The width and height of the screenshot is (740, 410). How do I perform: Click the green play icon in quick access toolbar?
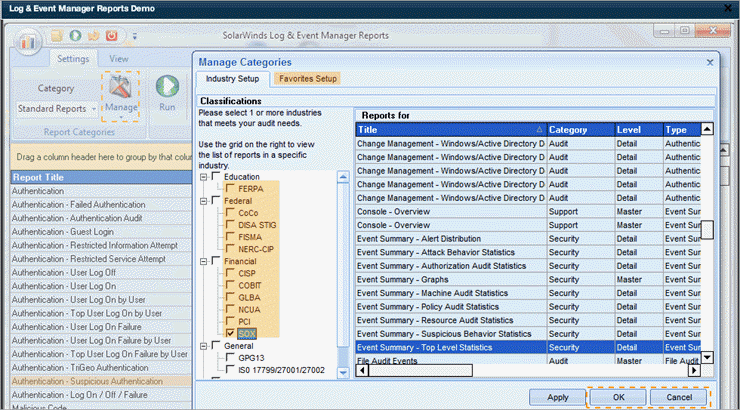[x=75, y=36]
